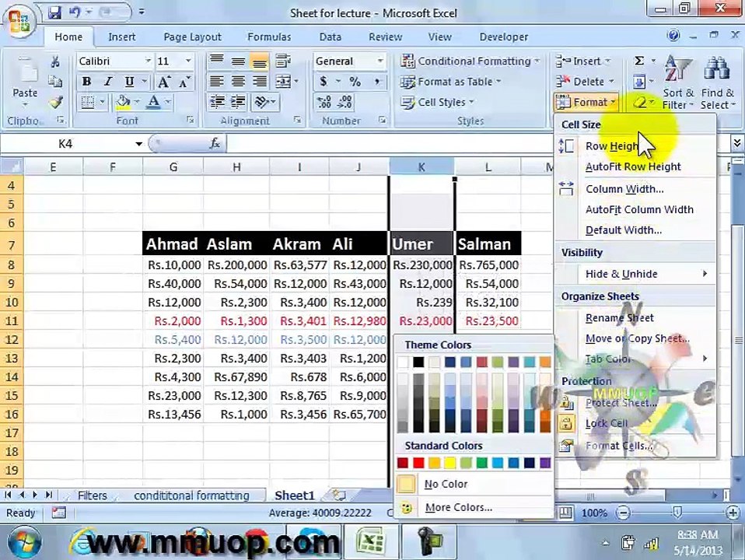The width and height of the screenshot is (745, 560).
Task: Expand Cell Styles dropdown
Action: [x=471, y=102]
